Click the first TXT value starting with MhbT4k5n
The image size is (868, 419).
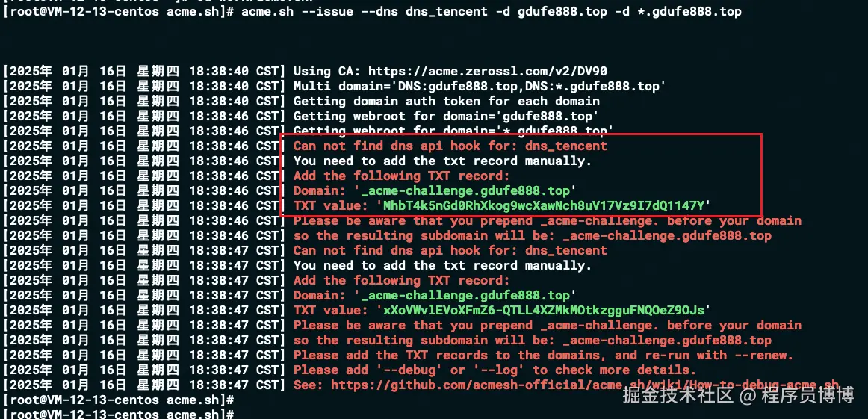[544, 206]
